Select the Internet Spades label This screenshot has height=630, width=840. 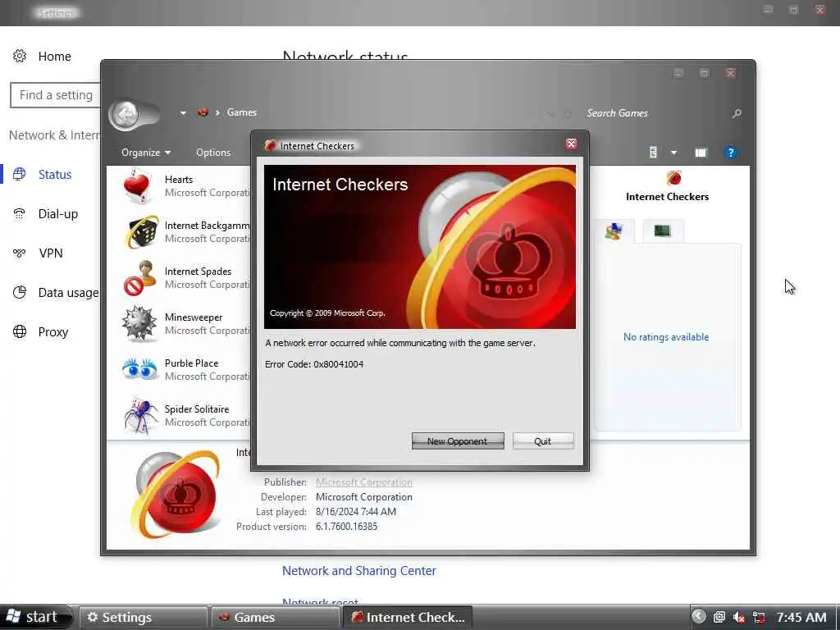pos(198,272)
